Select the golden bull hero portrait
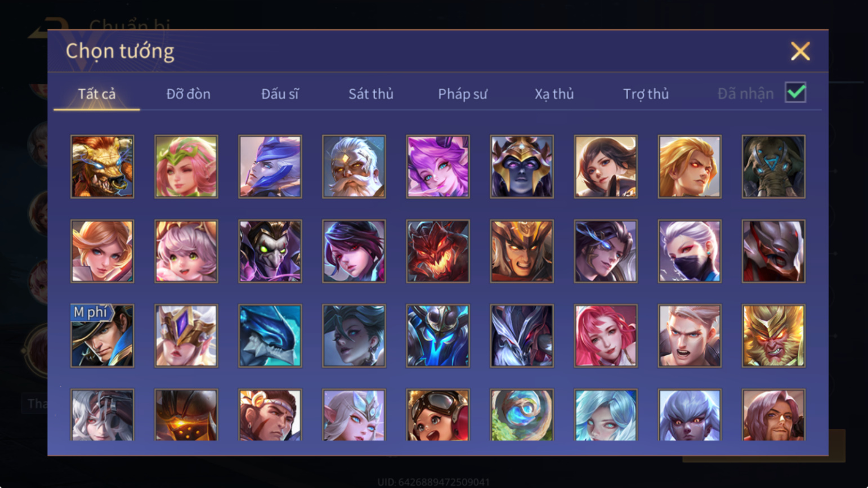Screen dimensions: 868x488 (102, 167)
